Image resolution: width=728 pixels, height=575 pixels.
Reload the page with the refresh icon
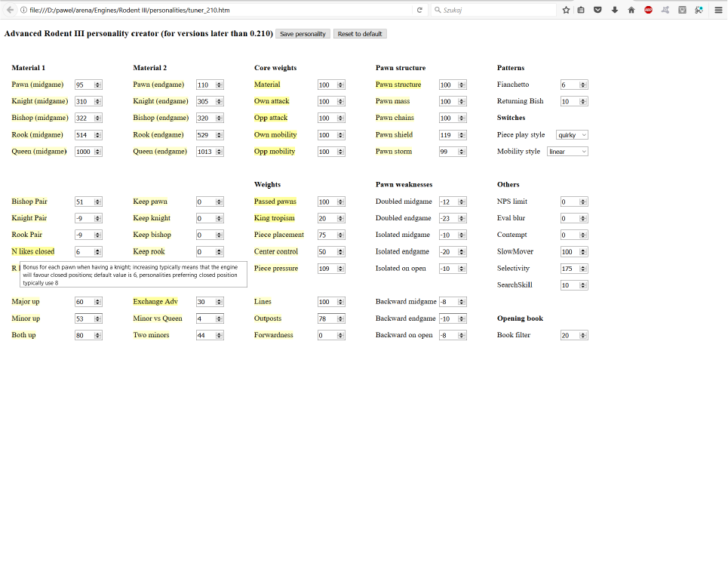419,10
